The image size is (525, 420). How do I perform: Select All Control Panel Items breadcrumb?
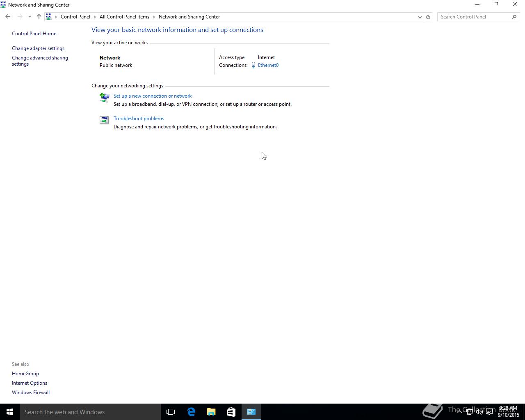[124, 17]
